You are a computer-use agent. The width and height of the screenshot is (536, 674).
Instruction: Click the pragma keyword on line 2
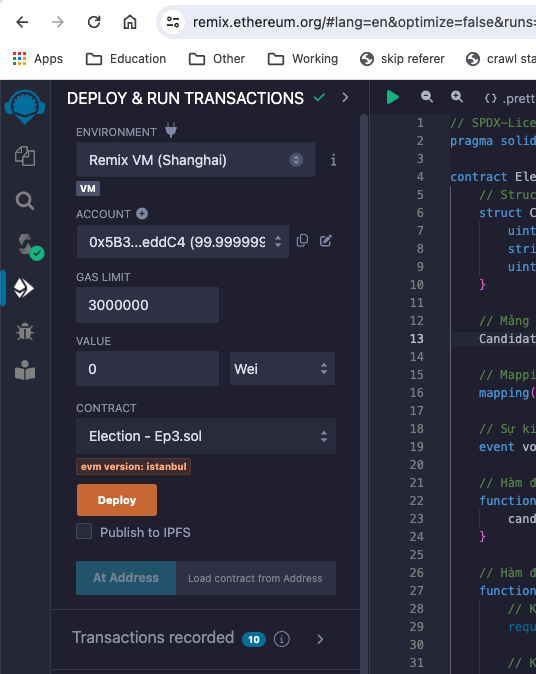tap(471, 141)
